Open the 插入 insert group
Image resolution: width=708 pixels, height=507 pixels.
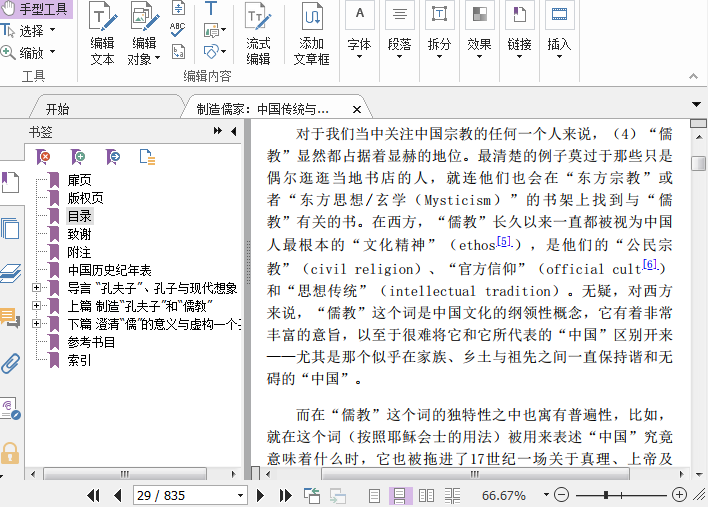coord(559,31)
